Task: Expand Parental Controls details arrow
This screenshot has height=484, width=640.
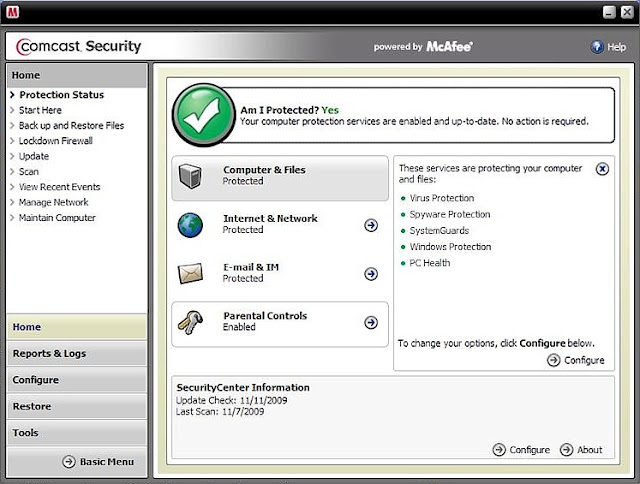Action: 371,322
